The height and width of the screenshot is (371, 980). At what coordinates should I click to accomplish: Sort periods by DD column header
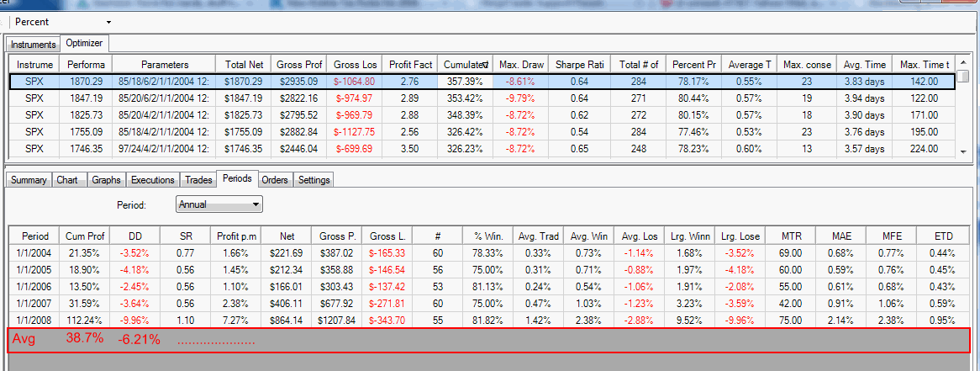134,236
